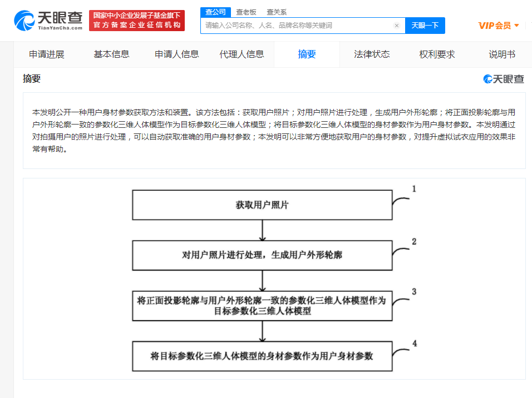View the 法律状态 section tab
This screenshot has height=398, width=532.
(x=372, y=54)
